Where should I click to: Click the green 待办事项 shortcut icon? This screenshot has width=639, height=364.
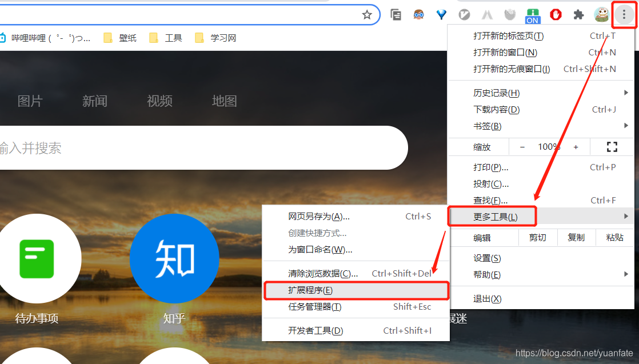pos(37,259)
